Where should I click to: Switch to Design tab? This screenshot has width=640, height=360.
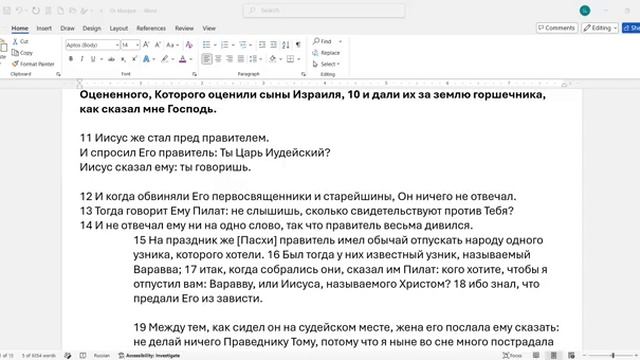(x=91, y=28)
